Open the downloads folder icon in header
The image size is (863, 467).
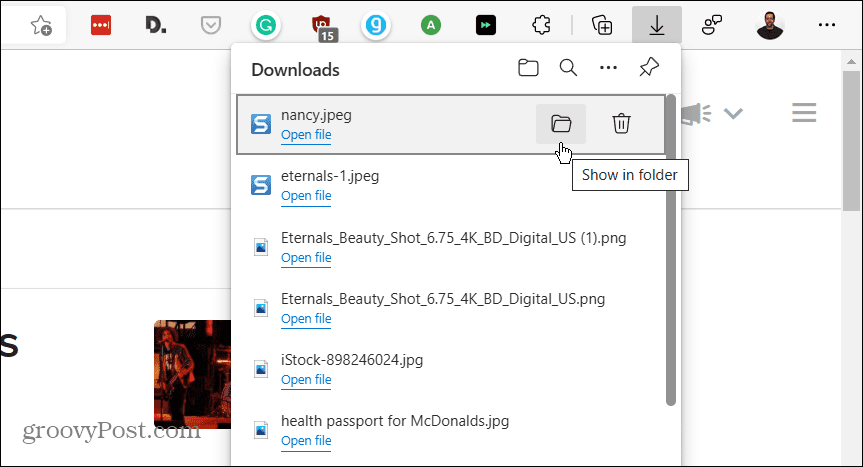528,69
